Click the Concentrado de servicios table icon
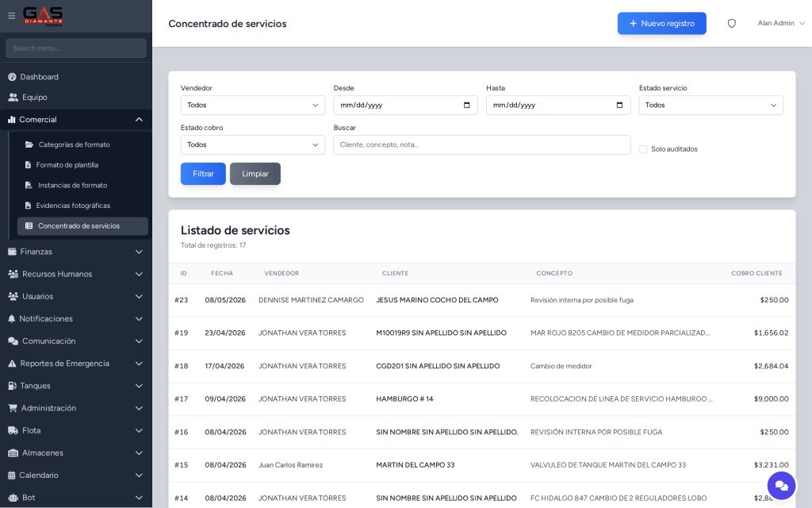The image size is (812, 508). [29, 226]
